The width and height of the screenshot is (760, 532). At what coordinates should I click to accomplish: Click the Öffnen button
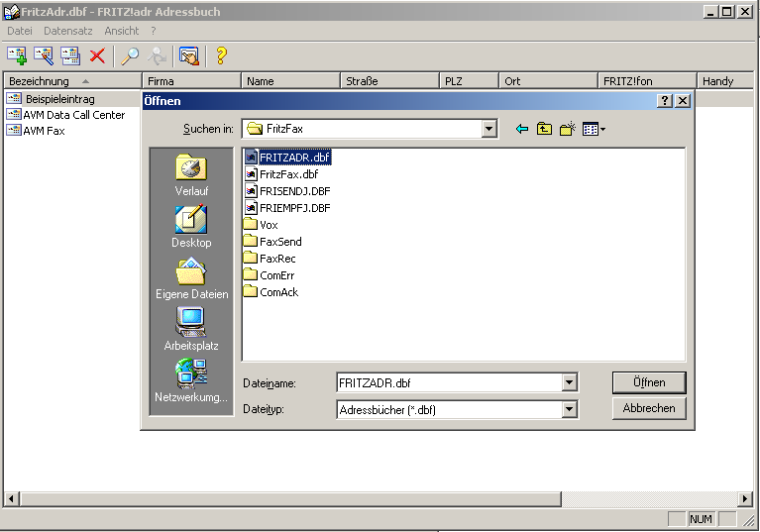tap(649, 382)
